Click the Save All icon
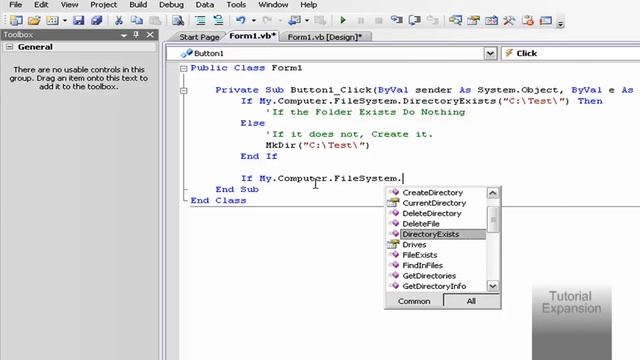640x360 pixels. point(97,20)
